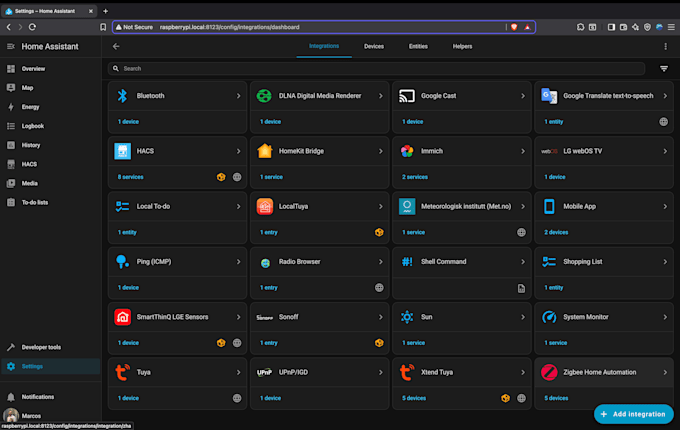This screenshot has height=430, width=680.
Task: Click the HomeKit Bridge house icon
Action: [265, 151]
